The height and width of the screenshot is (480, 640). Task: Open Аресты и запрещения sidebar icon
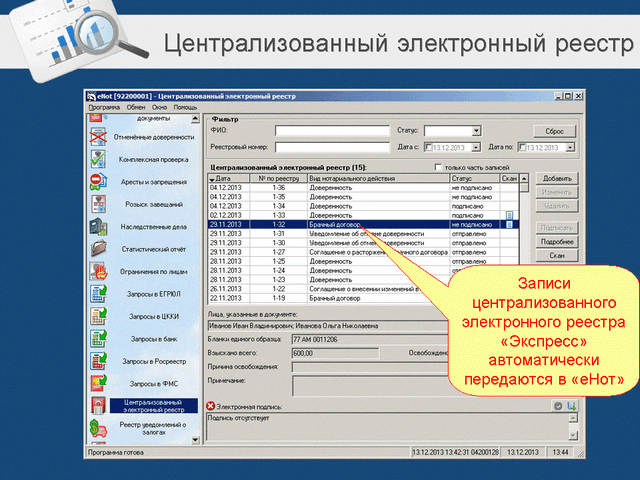pos(99,181)
